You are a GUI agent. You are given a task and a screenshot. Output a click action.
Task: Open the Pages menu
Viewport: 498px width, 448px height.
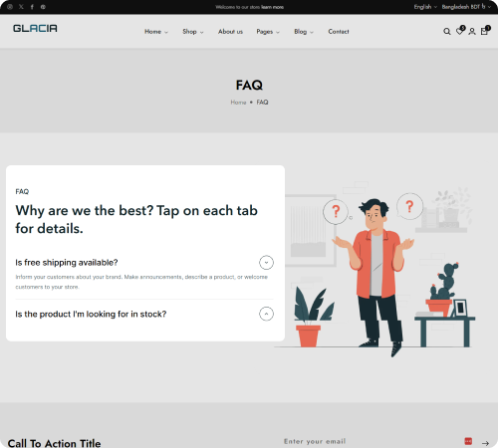click(x=268, y=32)
